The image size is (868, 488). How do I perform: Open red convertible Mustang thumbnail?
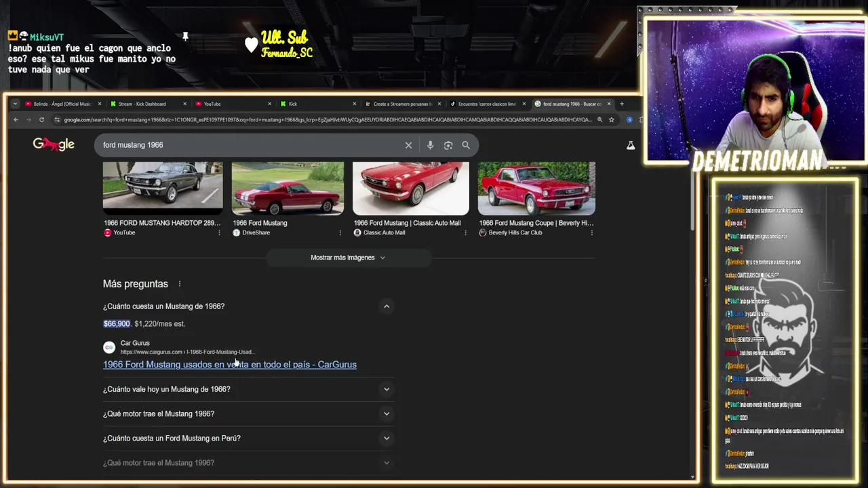coord(411,188)
